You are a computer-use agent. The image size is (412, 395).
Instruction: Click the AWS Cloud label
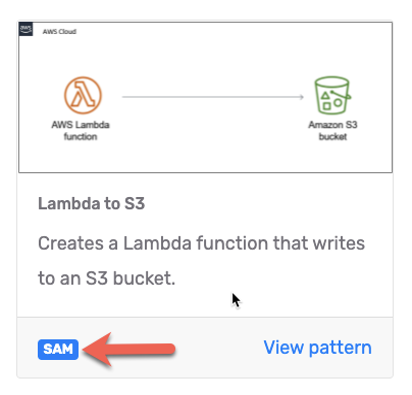59,31
